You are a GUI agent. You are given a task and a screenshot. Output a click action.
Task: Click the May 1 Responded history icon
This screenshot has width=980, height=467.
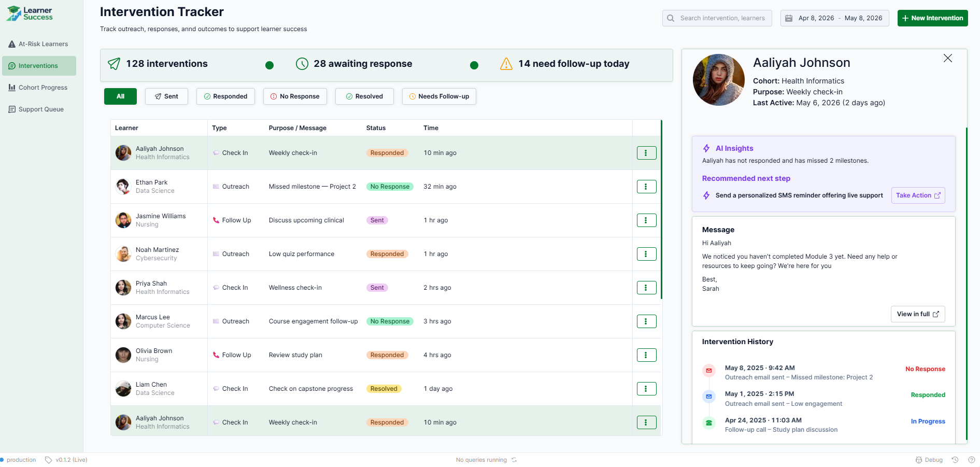click(708, 397)
